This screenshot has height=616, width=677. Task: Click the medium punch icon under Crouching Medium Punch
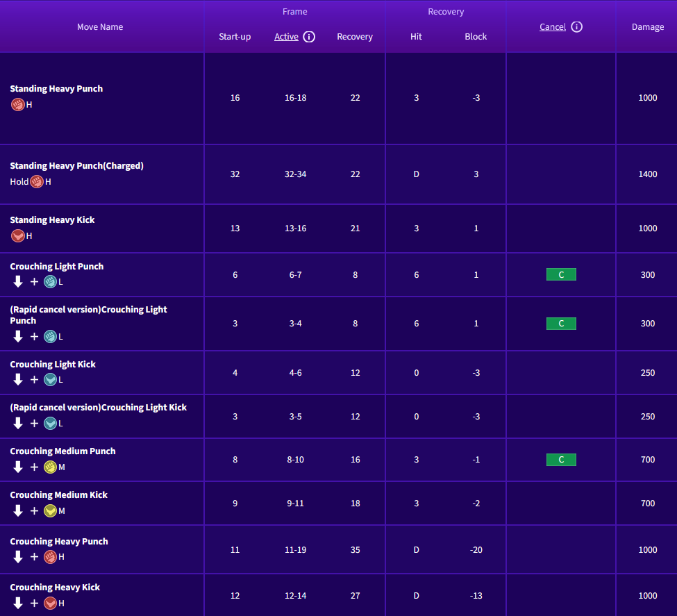51,467
